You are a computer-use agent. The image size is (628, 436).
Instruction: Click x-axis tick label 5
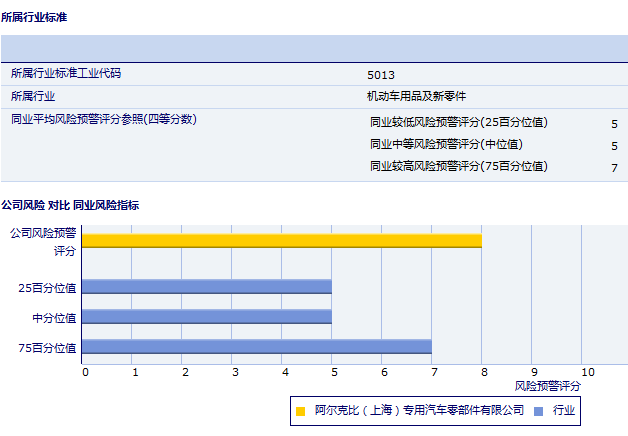point(334,372)
